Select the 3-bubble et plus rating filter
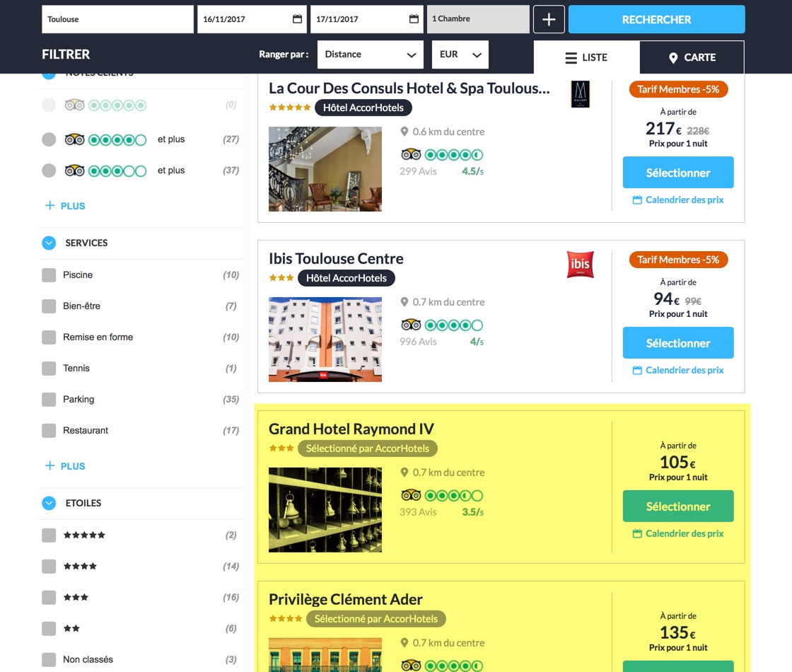This screenshot has height=672, width=792. [x=49, y=170]
